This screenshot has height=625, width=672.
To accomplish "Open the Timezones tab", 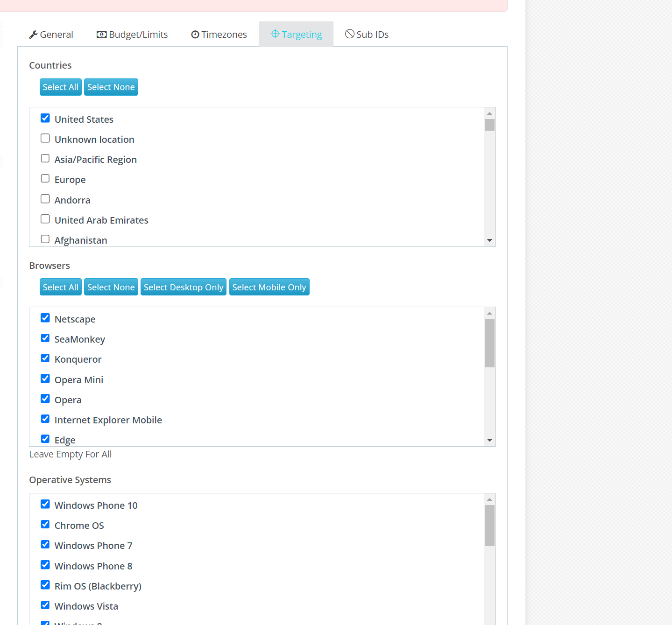I will pyautogui.click(x=219, y=35).
